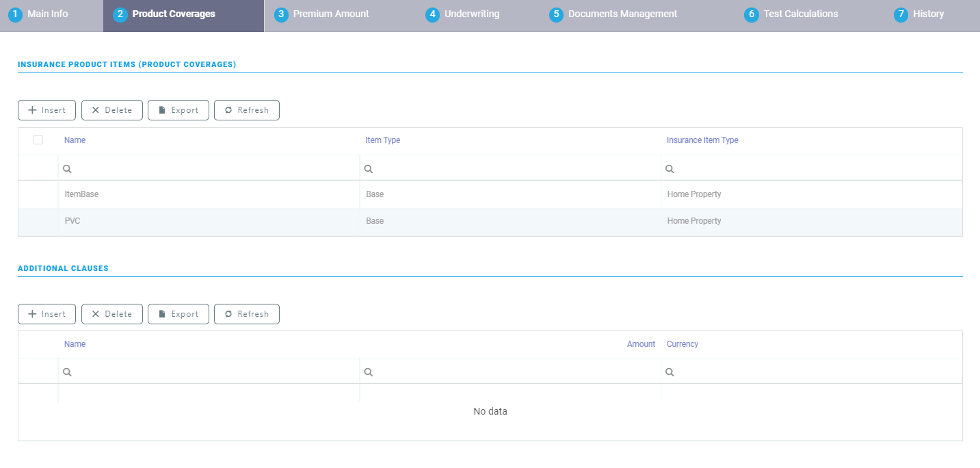
Task: Click the Insurance Item Type filter search box
Action: 814,169
